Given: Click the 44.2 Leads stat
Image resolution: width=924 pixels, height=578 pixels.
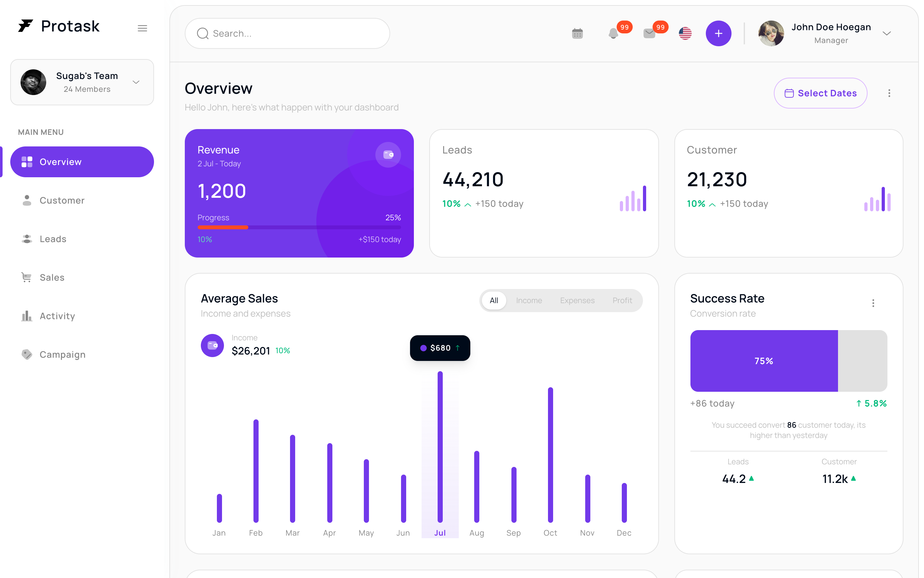Looking at the screenshot, I should pos(738,478).
